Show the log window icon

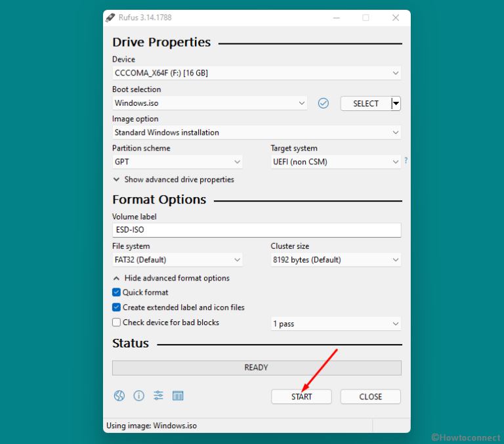pyautogui.click(x=178, y=396)
